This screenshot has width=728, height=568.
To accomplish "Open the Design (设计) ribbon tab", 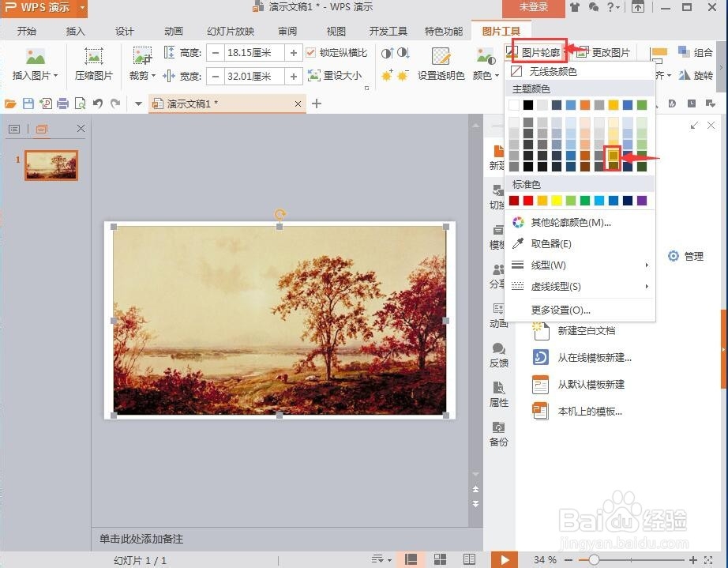I will 125,31.
